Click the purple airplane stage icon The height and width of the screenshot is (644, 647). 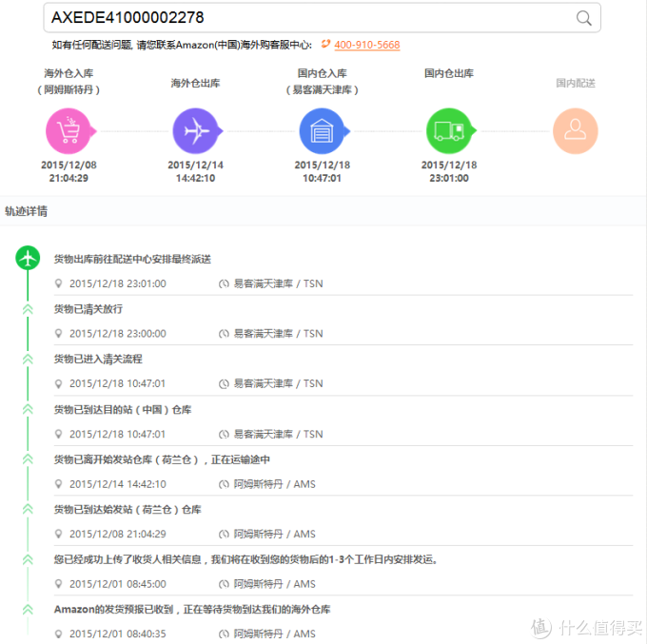click(x=196, y=130)
